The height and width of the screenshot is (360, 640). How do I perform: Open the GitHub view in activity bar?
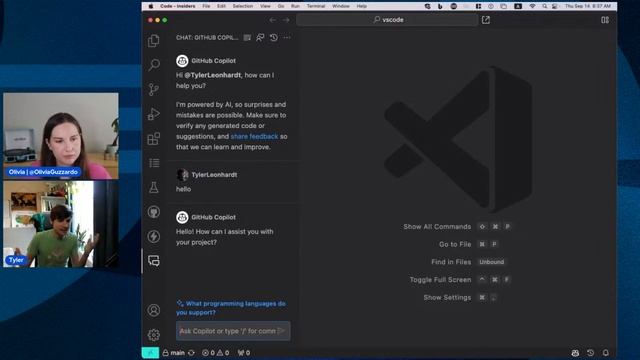(x=154, y=212)
